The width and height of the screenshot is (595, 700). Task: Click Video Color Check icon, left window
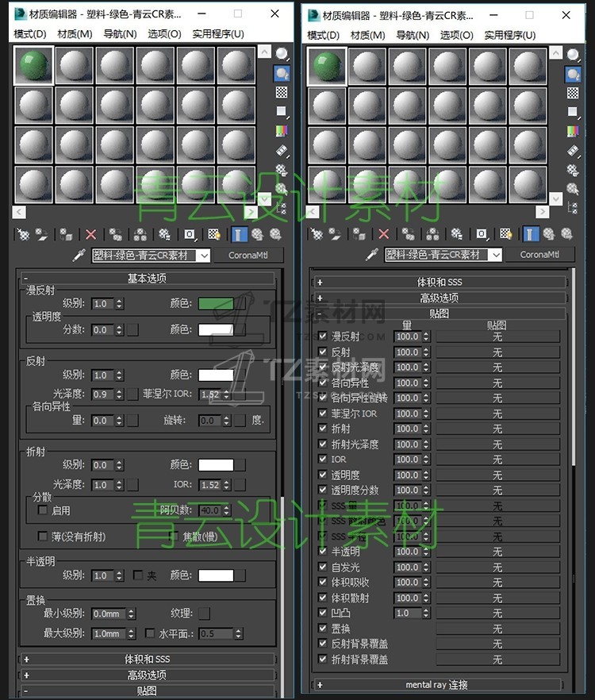[x=282, y=131]
